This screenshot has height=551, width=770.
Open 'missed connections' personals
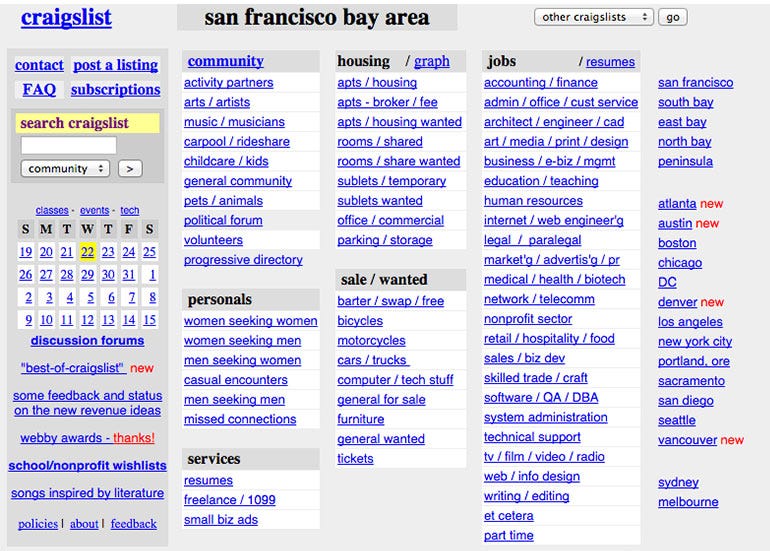pos(240,419)
